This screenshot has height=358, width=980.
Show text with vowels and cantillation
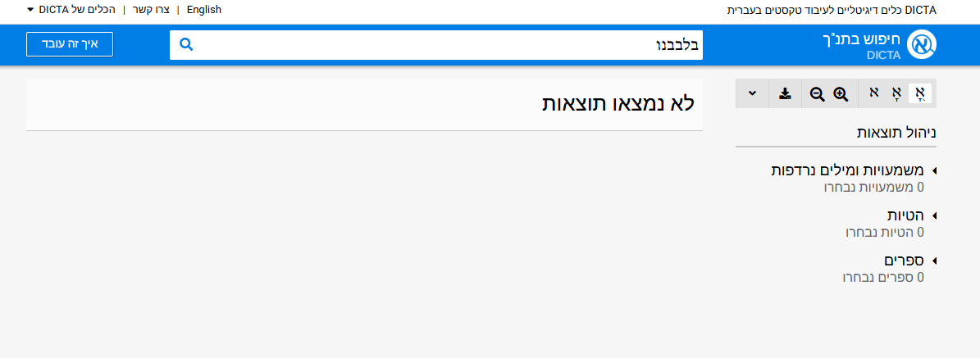coord(920,93)
